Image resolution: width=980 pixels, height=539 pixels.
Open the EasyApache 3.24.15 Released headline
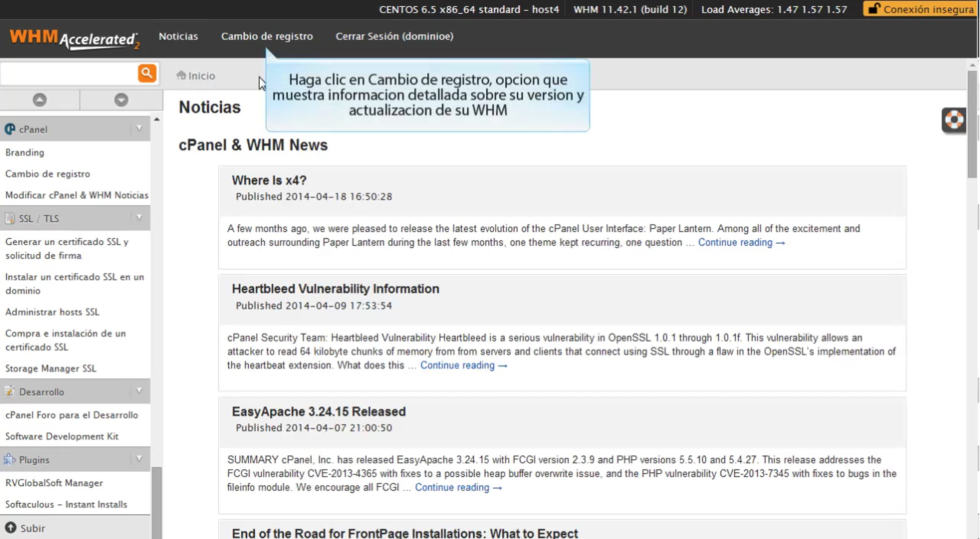coord(319,411)
